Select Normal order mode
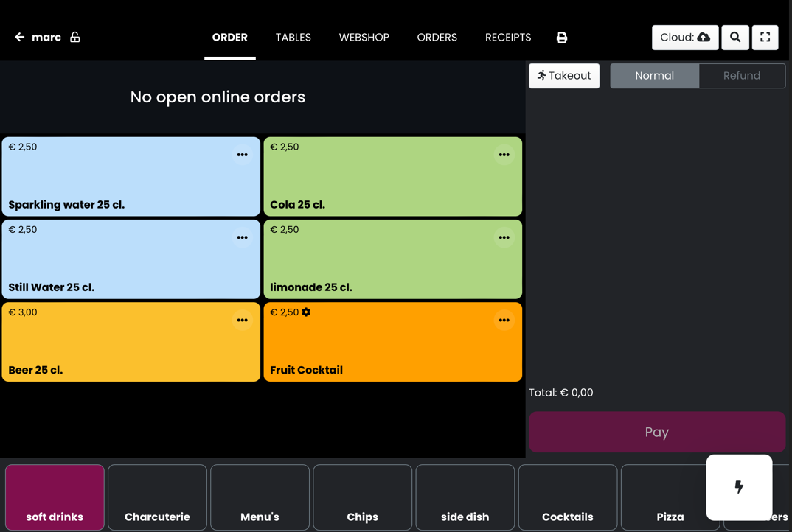Viewport: 792px width, 532px height. point(655,76)
